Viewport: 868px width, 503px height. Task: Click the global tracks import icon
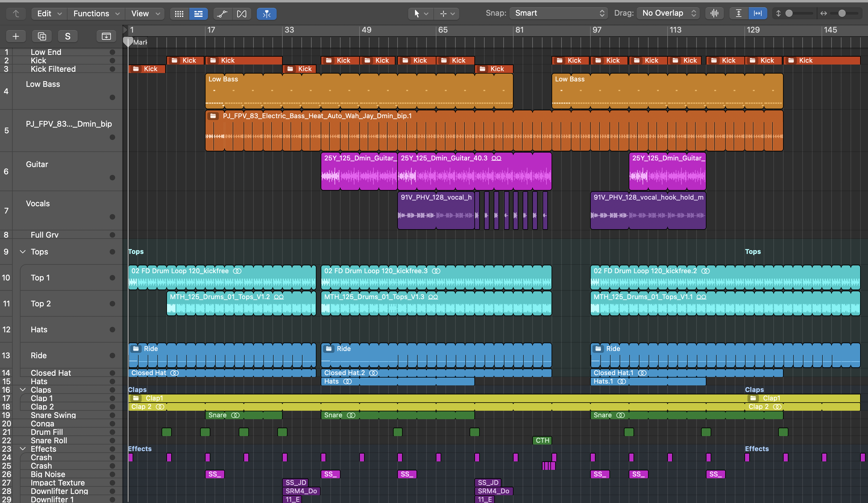(106, 36)
